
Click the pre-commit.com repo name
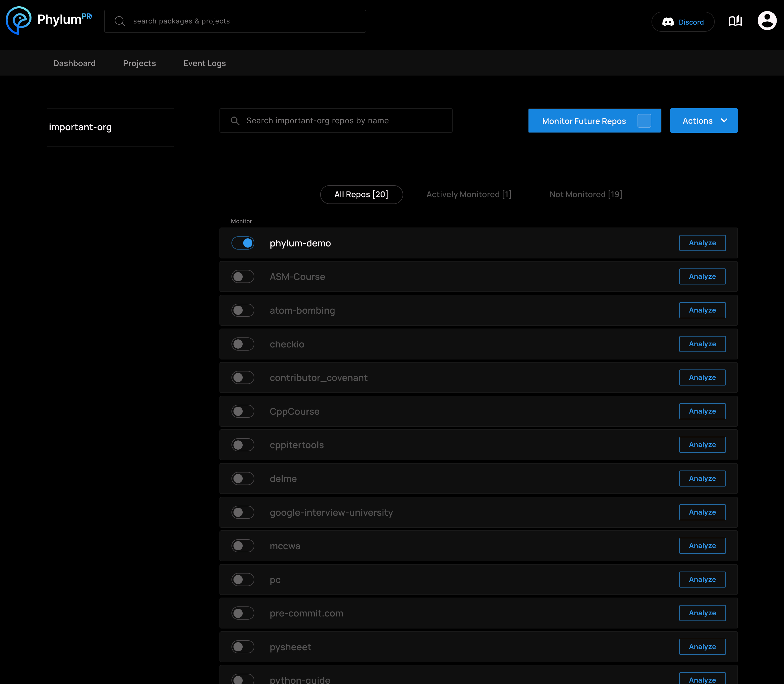click(x=306, y=613)
